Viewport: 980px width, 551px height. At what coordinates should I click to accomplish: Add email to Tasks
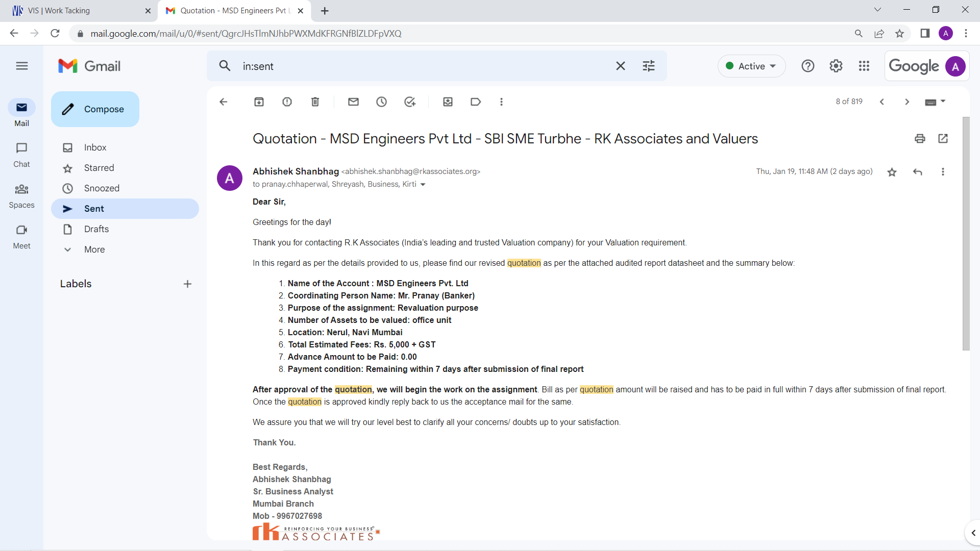(410, 102)
